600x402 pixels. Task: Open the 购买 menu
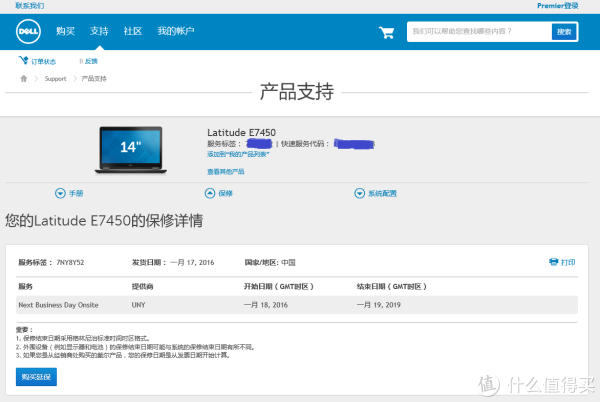click(65, 31)
